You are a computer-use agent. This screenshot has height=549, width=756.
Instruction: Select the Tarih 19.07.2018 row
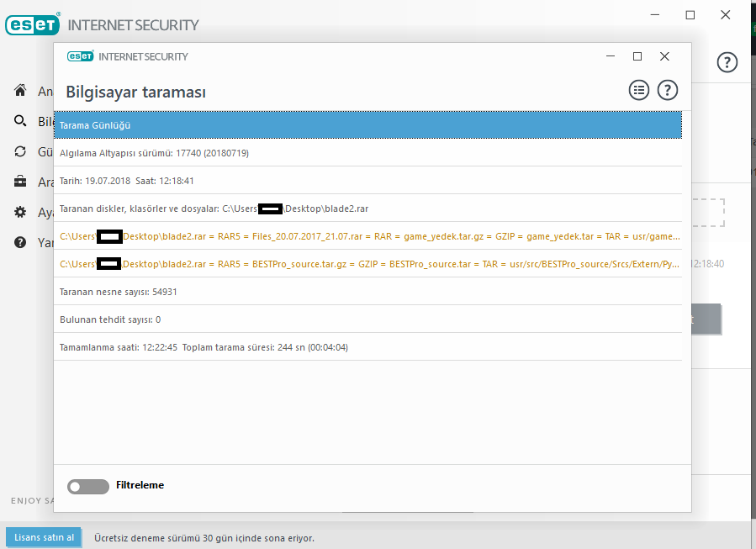367,181
